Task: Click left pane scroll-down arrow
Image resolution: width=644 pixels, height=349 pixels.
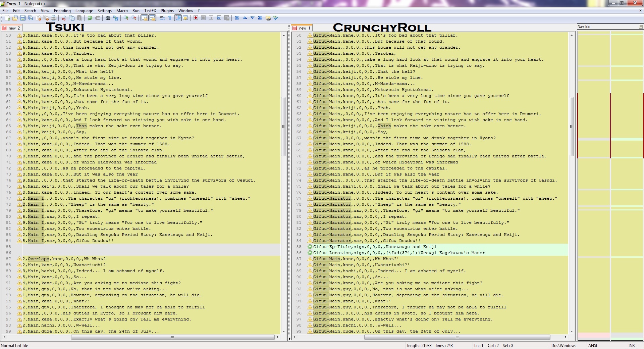Action: pyautogui.click(x=284, y=332)
